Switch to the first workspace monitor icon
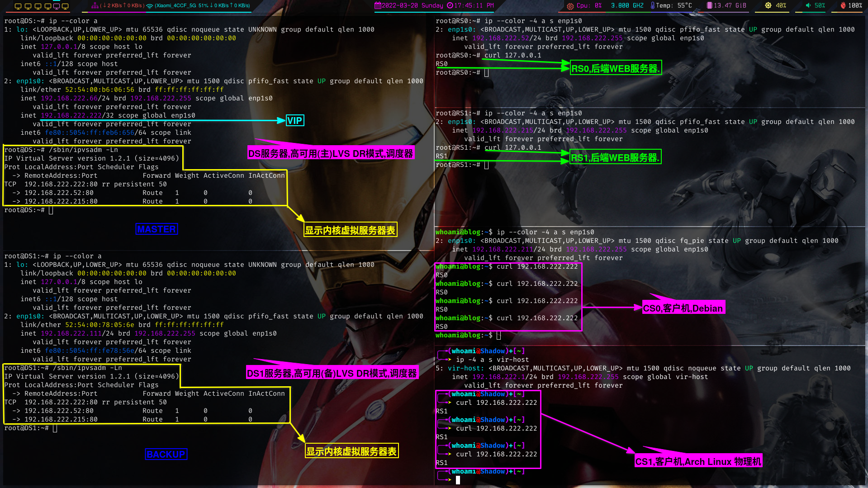868x488 pixels. 18,6
